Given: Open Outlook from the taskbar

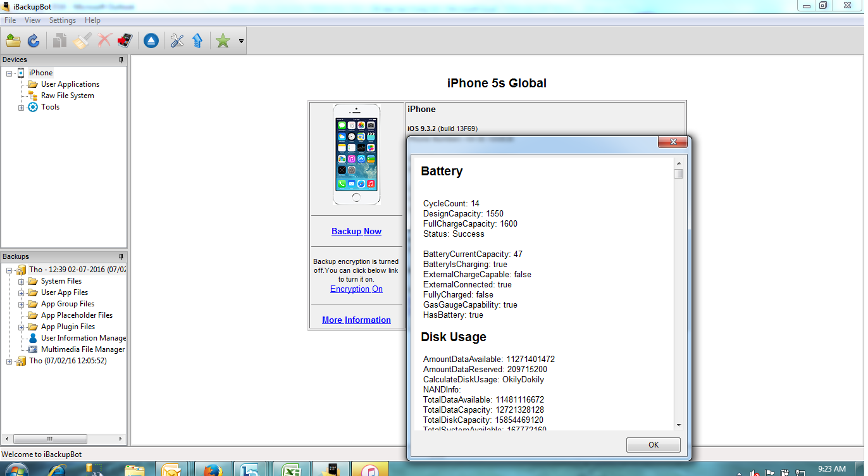Looking at the screenshot, I should click(x=173, y=470).
